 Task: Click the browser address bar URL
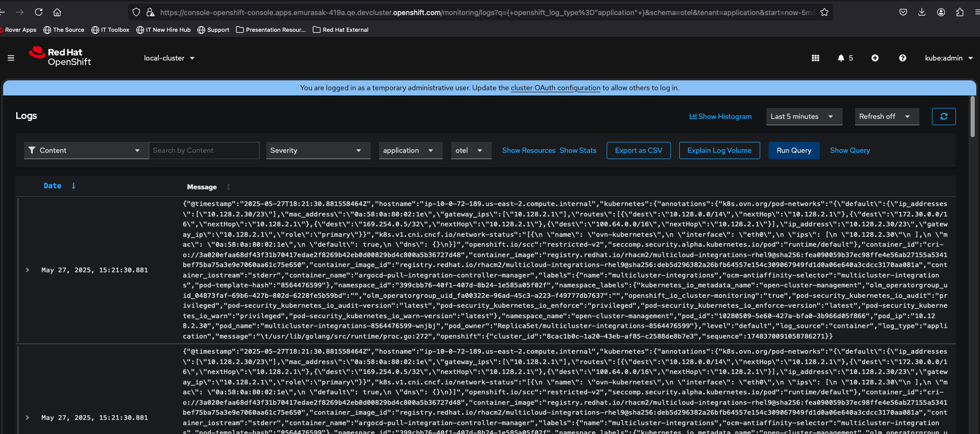(487, 12)
